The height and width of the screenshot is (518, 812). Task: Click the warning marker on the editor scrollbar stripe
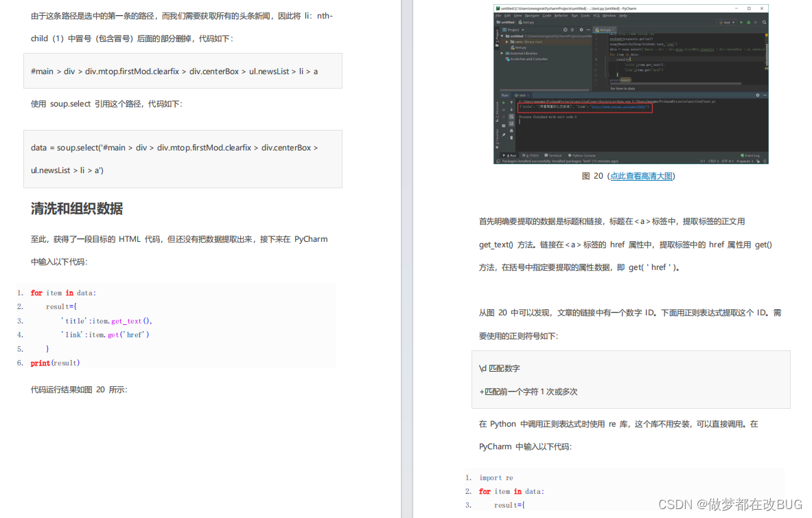(766, 35)
